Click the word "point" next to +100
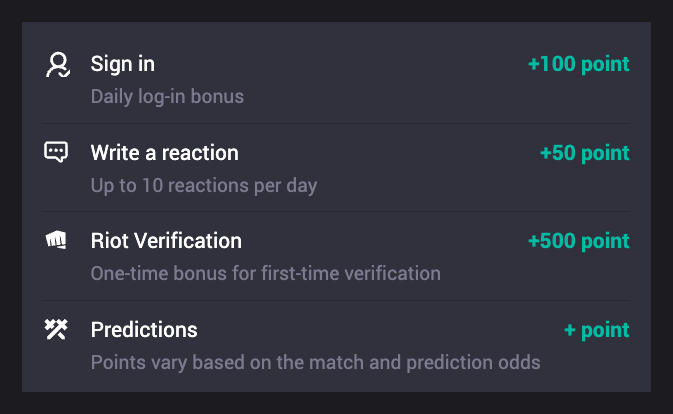Image resolution: width=673 pixels, height=414 pixels. tap(605, 65)
